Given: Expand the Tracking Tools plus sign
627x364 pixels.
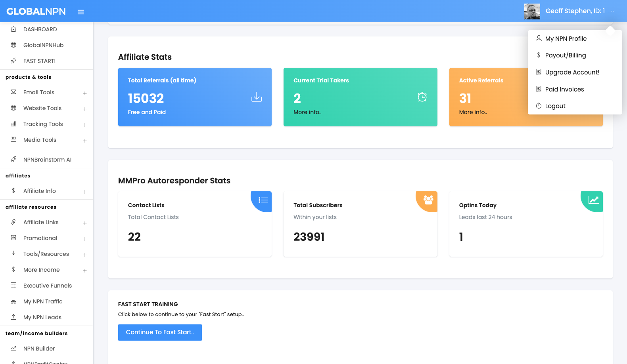Looking at the screenshot, I should [84, 125].
